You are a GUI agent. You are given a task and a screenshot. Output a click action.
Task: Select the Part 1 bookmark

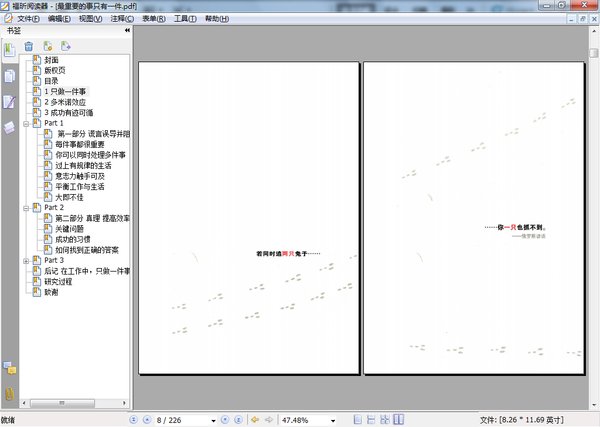tap(54, 123)
